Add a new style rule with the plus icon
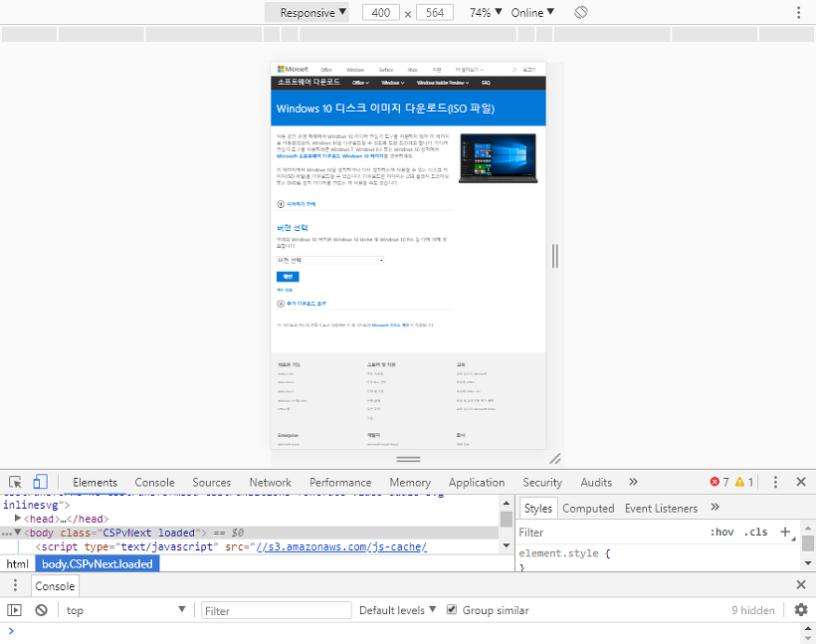Image resolution: width=816 pixels, height=644 pixels. 785,532
